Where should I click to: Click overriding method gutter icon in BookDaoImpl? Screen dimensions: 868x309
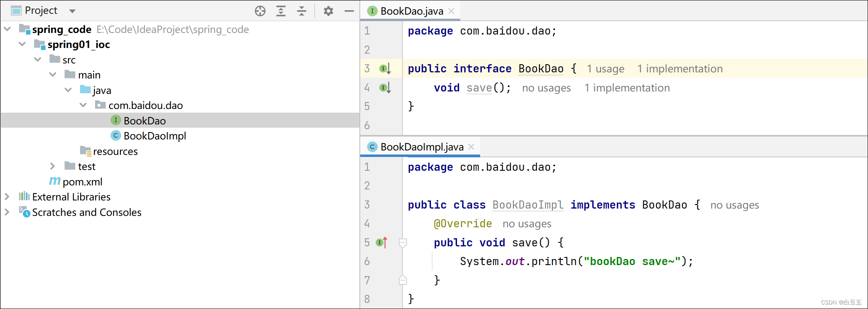tap(381, 243)
